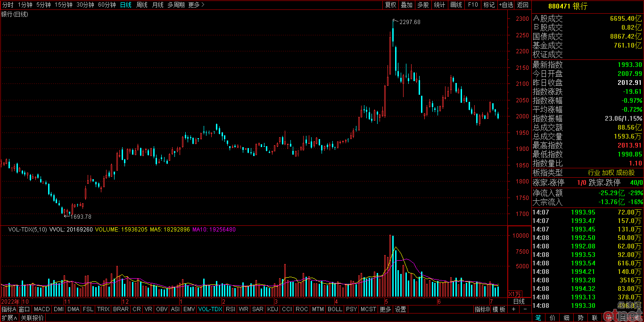Expand the 更多 periods dropdown at top
The width and height of the screenshot is (644, 322).
[x=196, y=5]
